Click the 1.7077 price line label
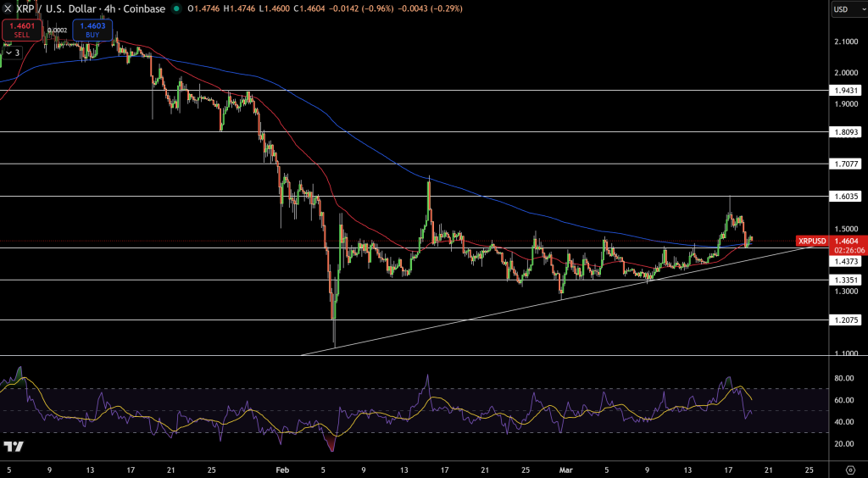Viewport: 868px width, 478px height. pos(844,164)
